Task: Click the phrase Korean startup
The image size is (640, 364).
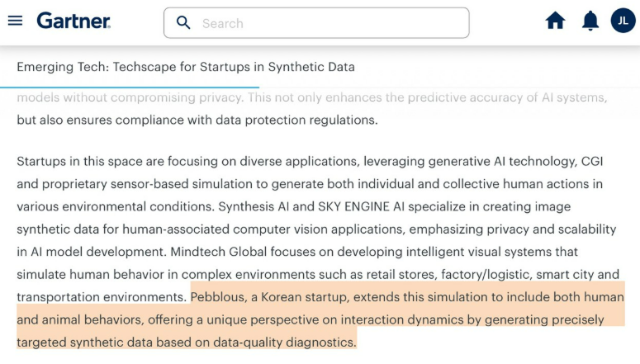Action: (319, 296)
